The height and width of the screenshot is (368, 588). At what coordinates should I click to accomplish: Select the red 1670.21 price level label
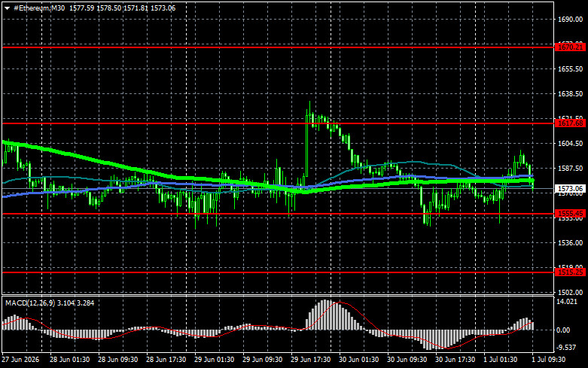pyautogui.click(x=571, y=47)
